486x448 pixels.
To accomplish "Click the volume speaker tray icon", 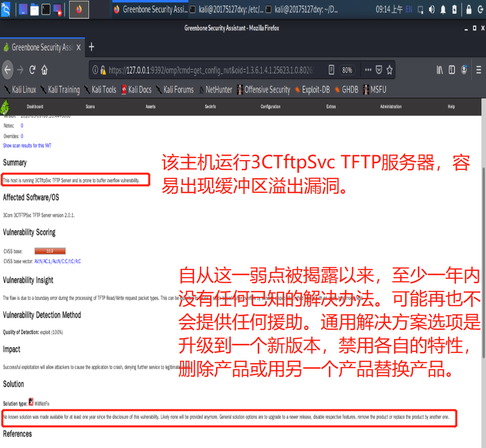I will (x=432, y=10).
